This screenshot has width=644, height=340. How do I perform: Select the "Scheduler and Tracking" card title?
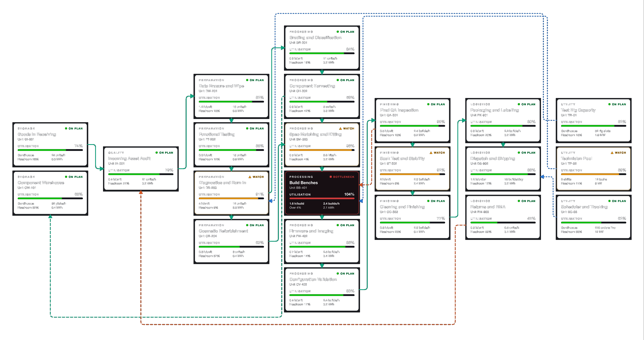click(x=584, y=207)
